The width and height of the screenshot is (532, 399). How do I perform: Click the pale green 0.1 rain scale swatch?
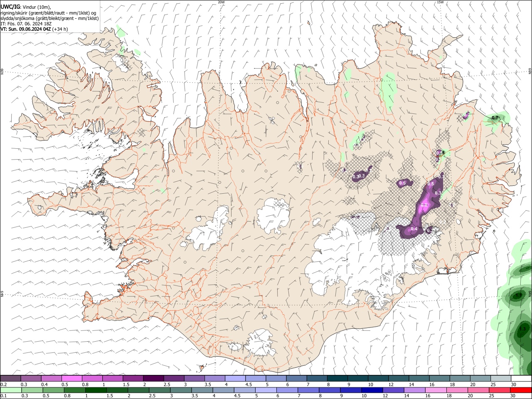11,390
